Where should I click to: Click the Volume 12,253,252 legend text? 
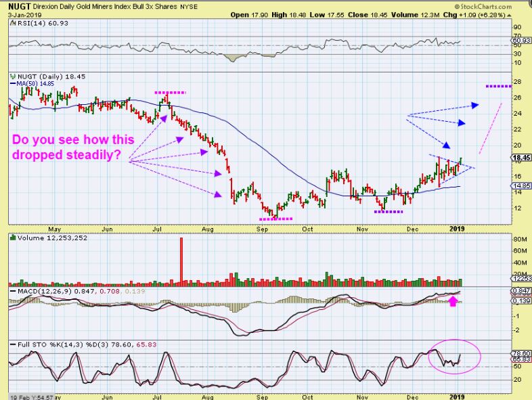52,238
